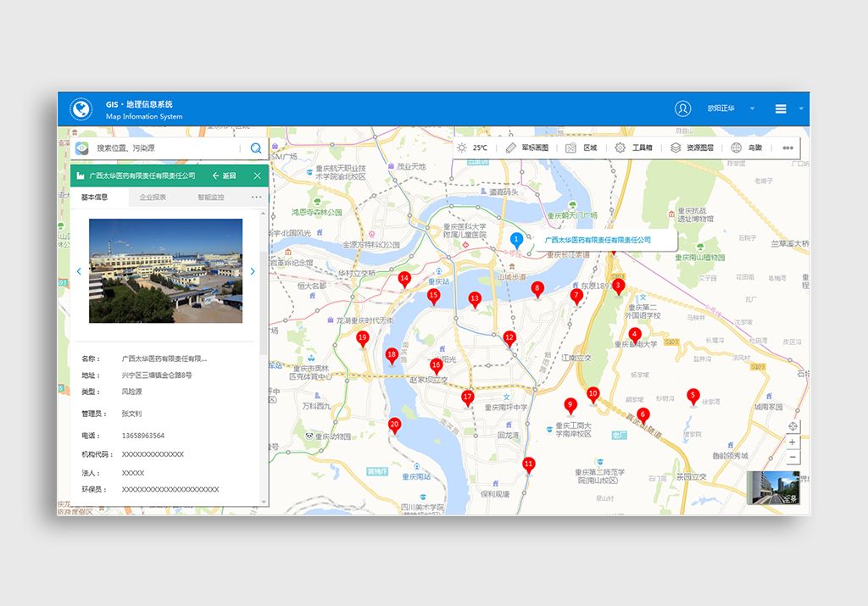The width and height of the screenshot is (868, 606).
Task: Select the 基本信息 tab
Action: [95, 197]
